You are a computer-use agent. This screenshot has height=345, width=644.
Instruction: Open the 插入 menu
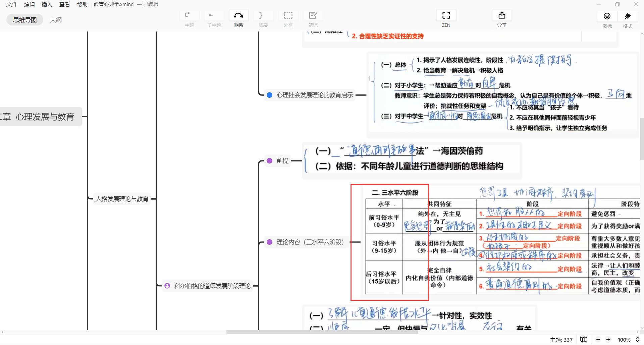click(x=47, y=4)
